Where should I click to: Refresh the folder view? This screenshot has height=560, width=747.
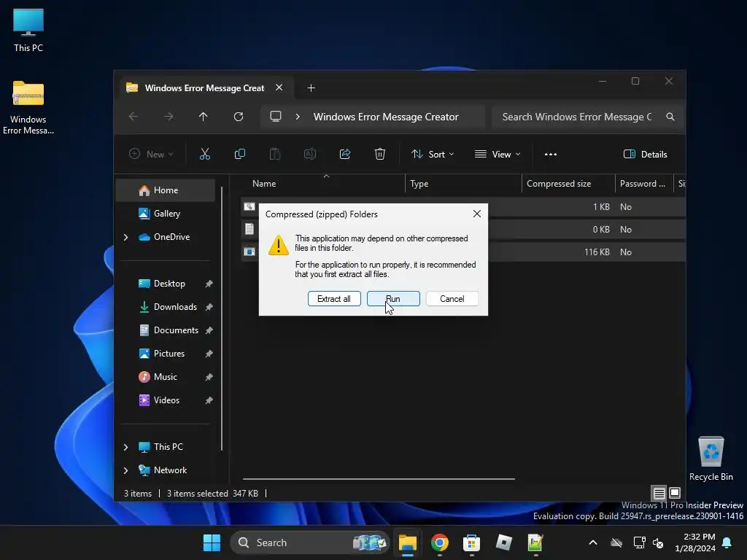click(239, 117)
